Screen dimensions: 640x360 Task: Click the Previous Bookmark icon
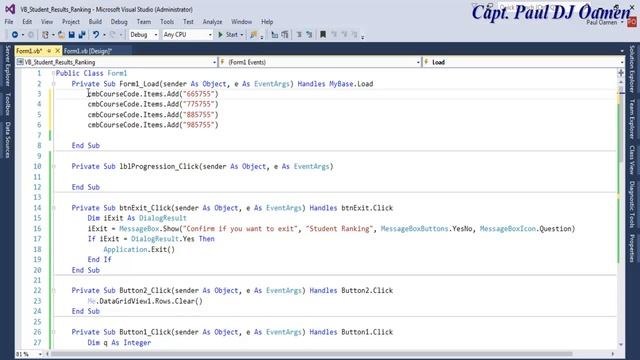point(334,35)
